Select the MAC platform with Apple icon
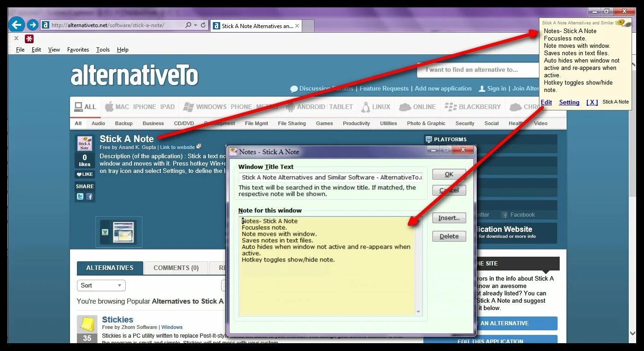 click(x=117, y=107)
